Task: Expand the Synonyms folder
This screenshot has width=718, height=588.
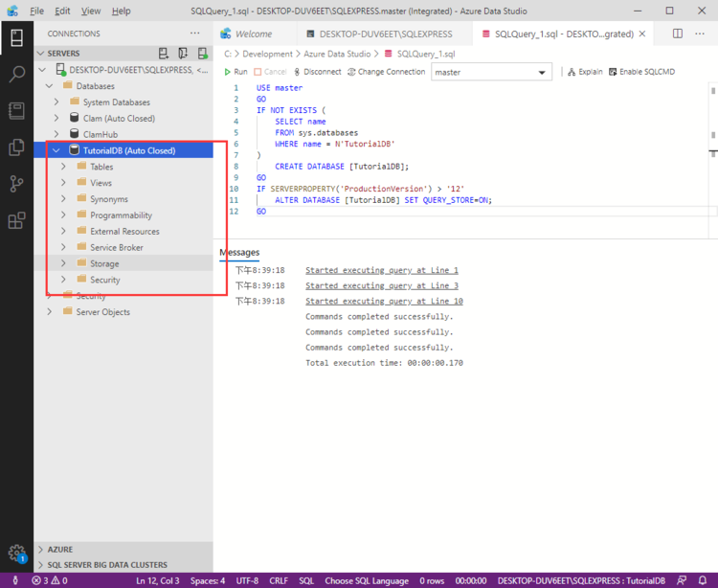Action: [63, 199]
